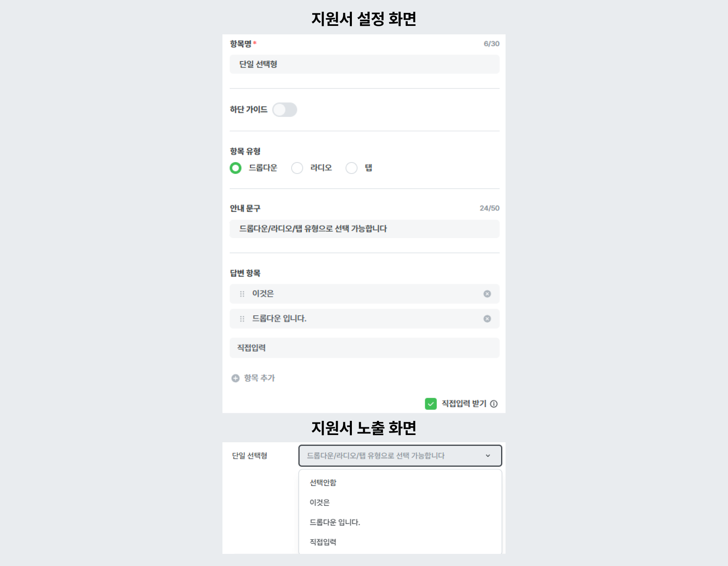Click the 직접입력 받기 label link
The image size is (728, 566).
tap(463, 403)
